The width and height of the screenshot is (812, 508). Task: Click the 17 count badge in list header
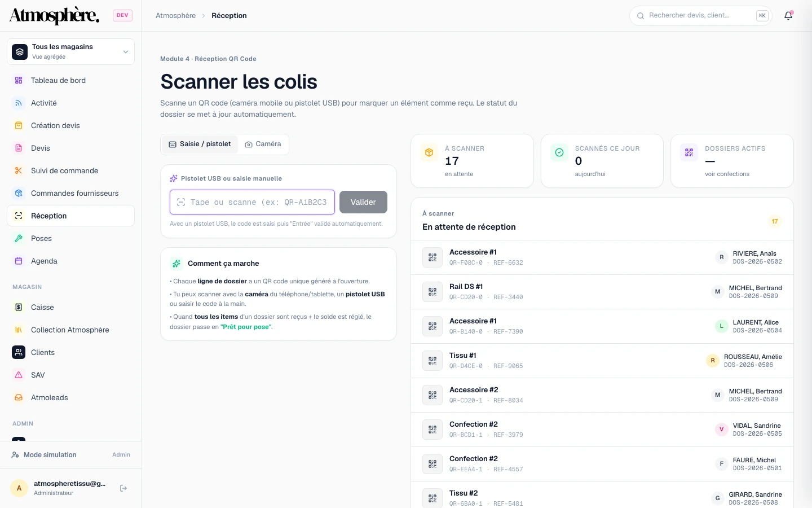(x=775, y=221)
